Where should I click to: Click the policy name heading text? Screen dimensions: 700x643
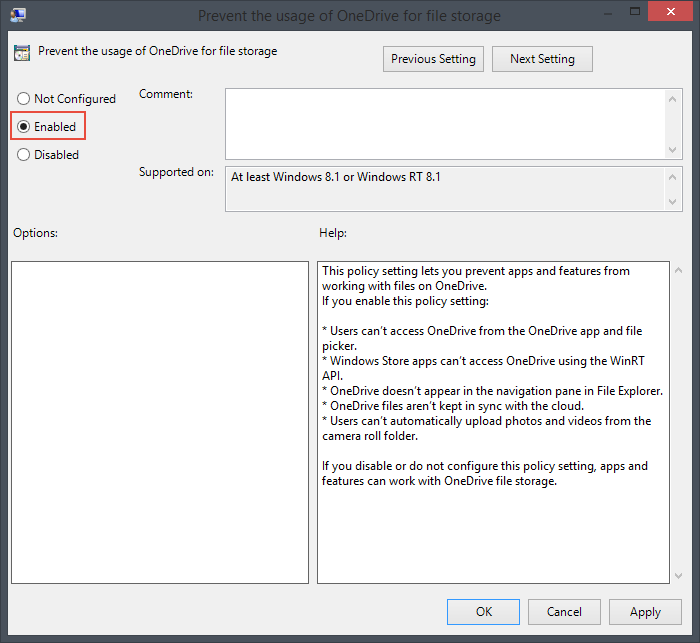[x=158, y=51]
